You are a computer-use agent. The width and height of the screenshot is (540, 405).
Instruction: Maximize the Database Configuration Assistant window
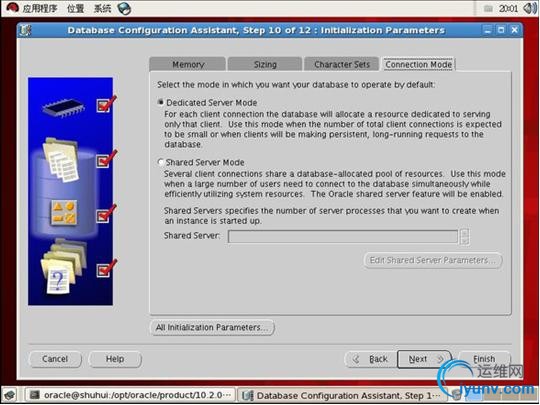coord(501,30)
